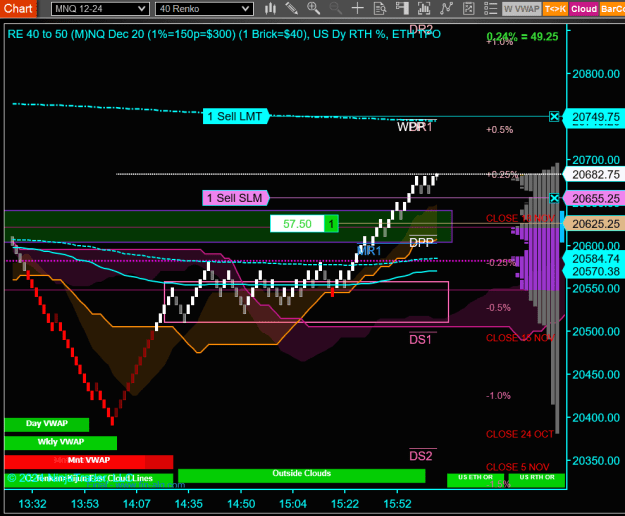Open the Indicators line-graph icon
Image resolution: width=625 pixels, height=516 pixels.
coord(446,8)
